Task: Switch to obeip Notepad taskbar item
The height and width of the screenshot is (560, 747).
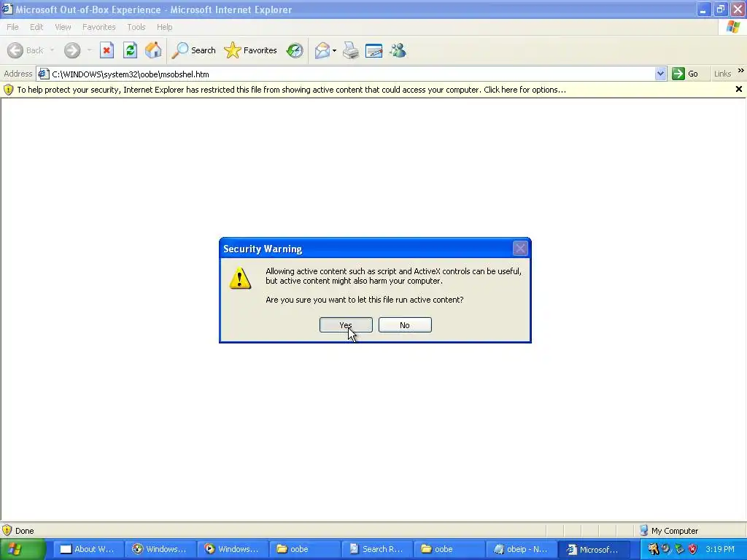Action: coord(521,549)
